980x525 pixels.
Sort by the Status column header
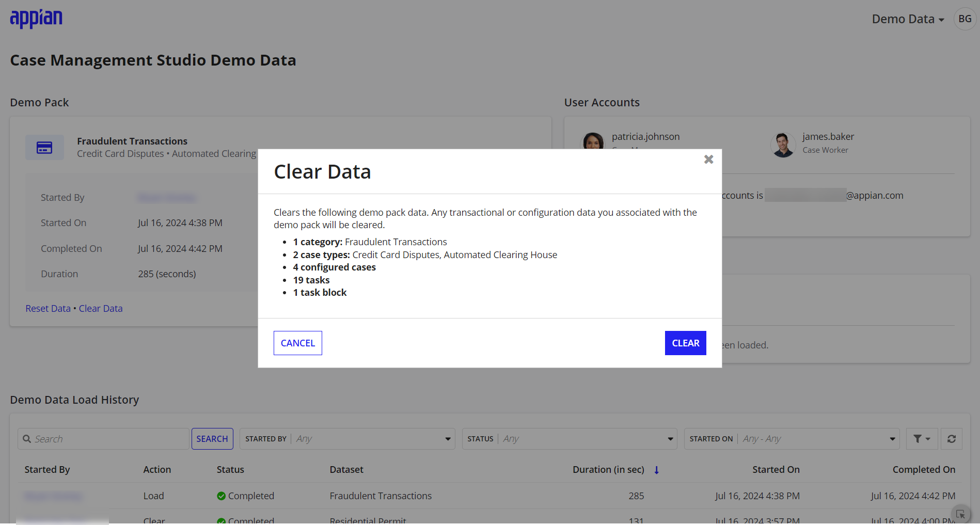coord(230,470)
